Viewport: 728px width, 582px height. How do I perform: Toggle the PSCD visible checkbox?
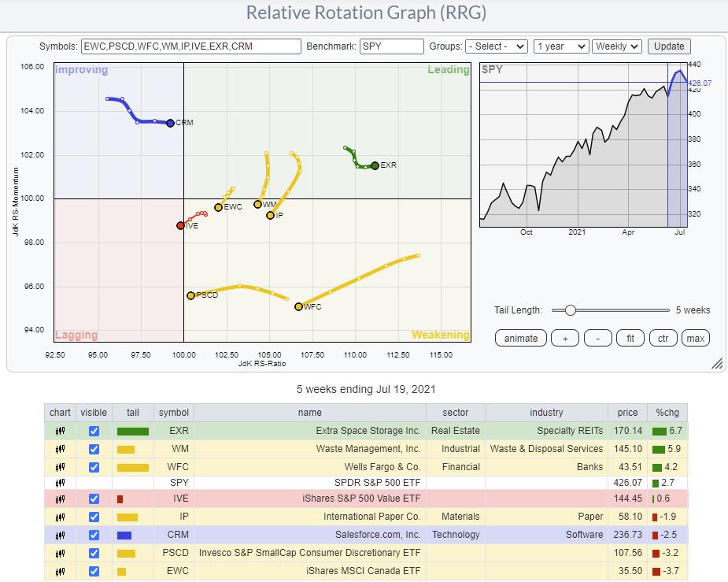pyautogui.click(x=94, y=553)
